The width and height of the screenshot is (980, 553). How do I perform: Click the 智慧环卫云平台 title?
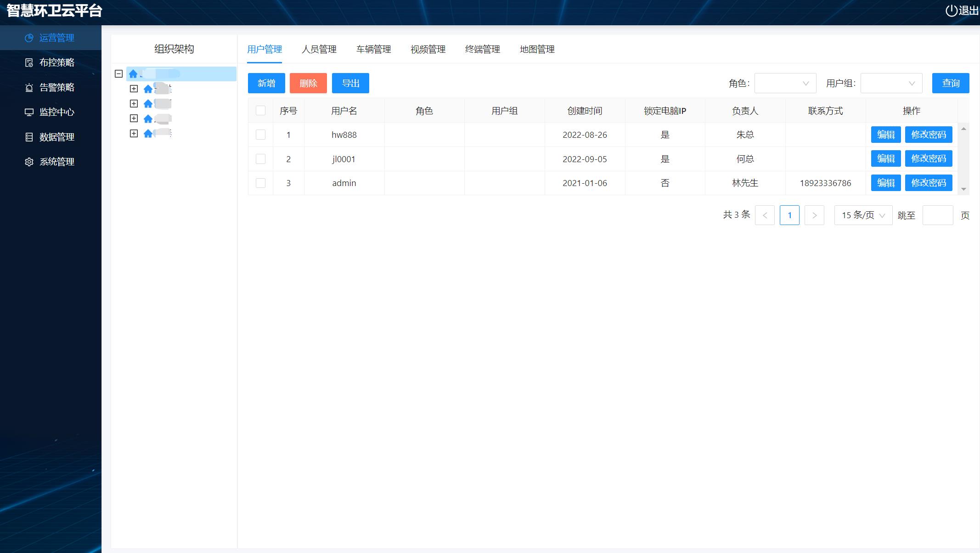(x=54, y=10)
